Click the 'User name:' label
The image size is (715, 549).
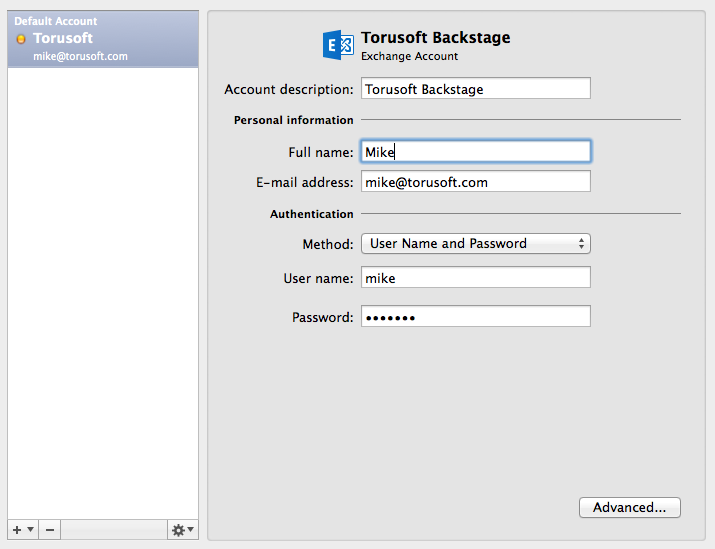tap(318, 278)
